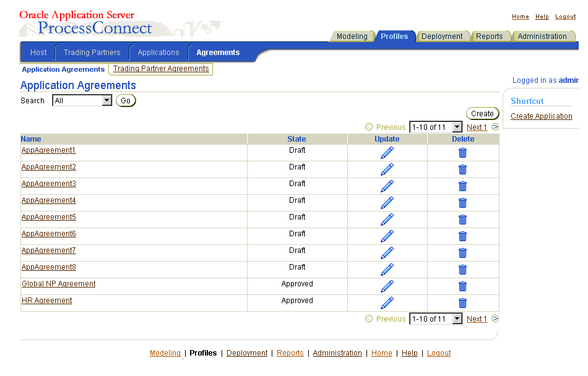Delete Global NP Agreement with trash icon

(x=463, y=286)
